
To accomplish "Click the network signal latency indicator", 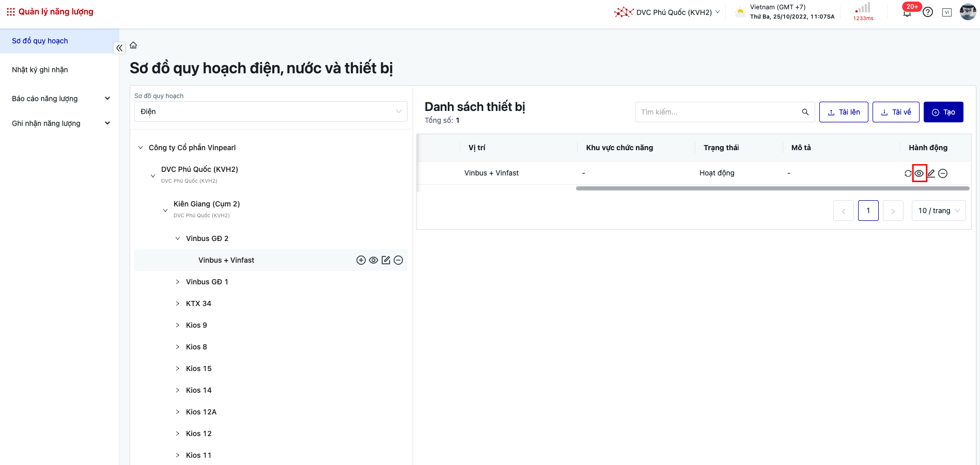I will 863,11.
